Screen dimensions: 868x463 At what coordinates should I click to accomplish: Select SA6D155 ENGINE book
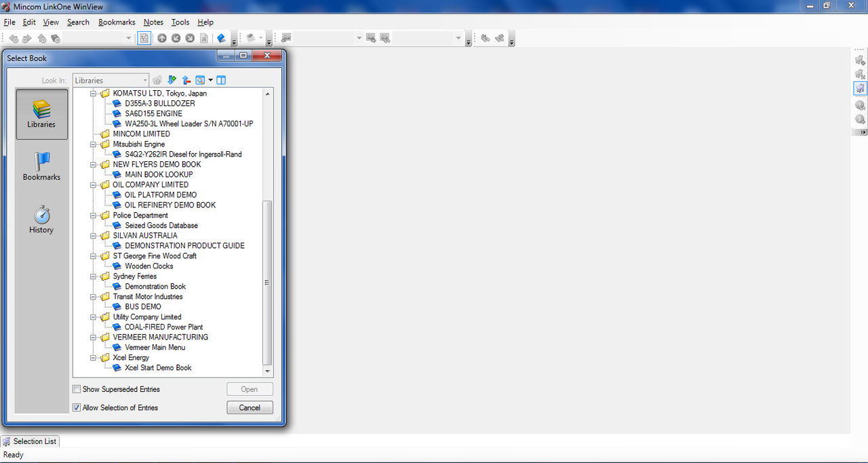pos(153,114)
